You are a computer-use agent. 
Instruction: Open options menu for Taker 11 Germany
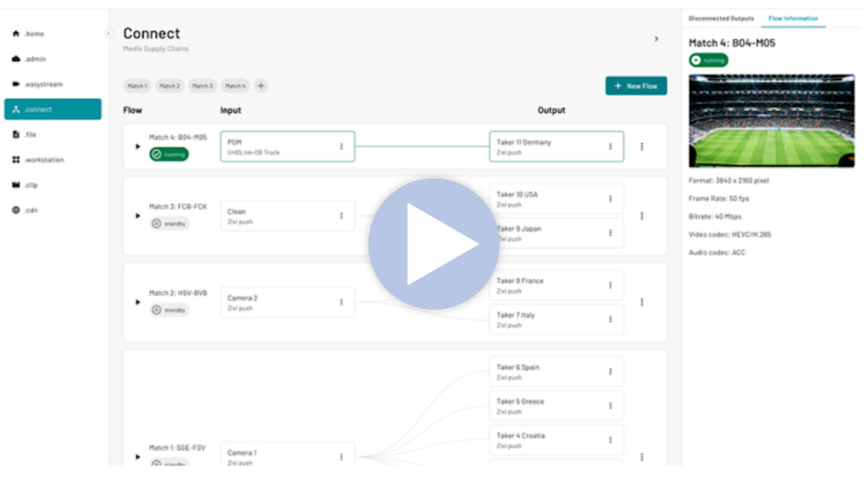(x=610, y=146)
